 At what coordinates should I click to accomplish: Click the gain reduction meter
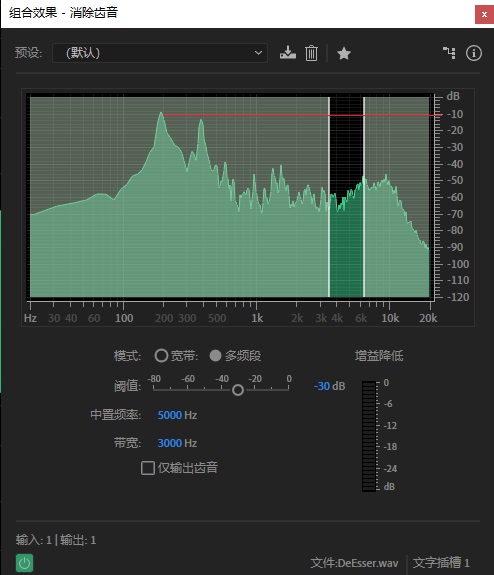point(369,436)
